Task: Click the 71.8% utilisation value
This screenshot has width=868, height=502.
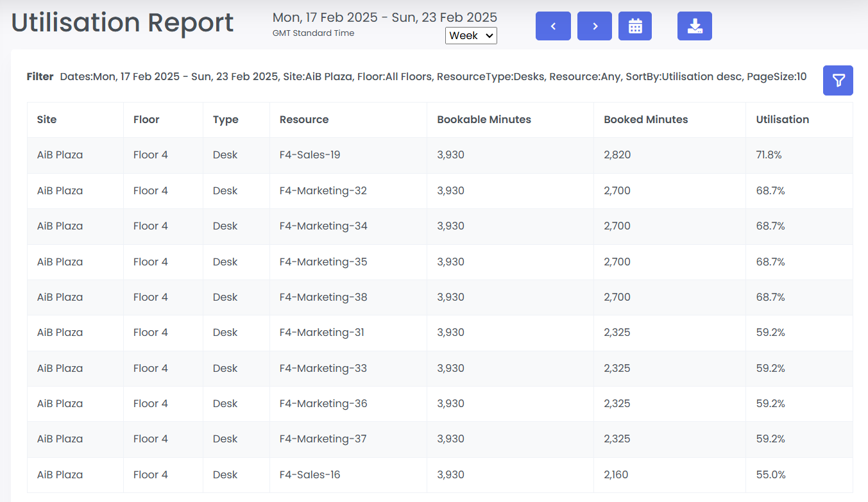Action: click(x=769, y=155)
